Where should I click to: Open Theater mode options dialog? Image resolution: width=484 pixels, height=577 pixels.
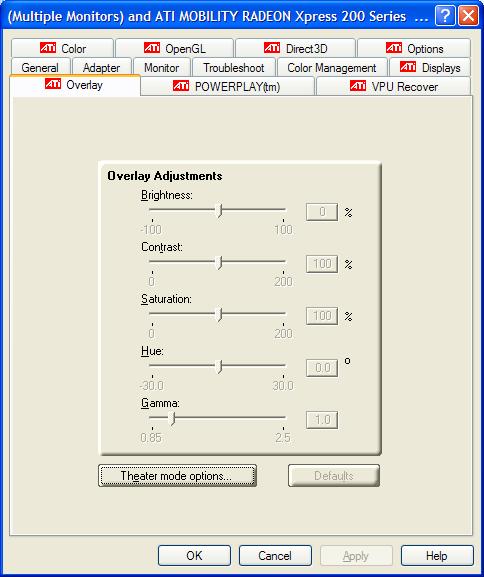point(177,476)
